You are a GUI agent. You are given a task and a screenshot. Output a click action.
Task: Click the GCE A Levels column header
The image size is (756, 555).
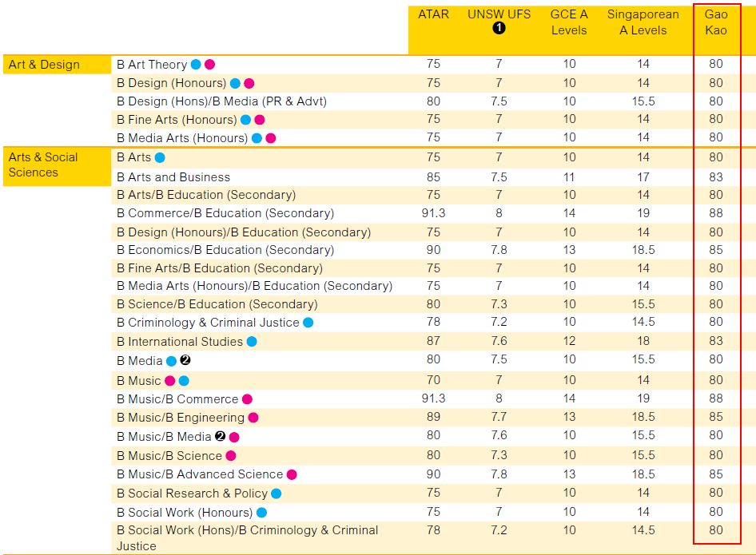569,22
